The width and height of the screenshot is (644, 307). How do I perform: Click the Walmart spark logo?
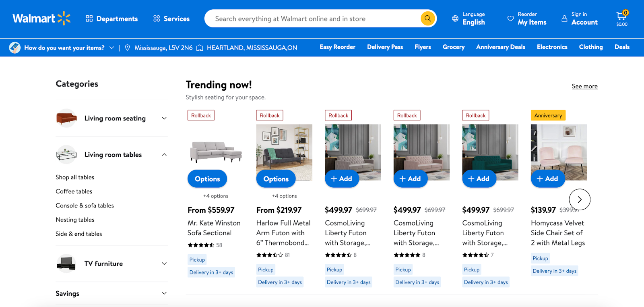pyautogui.click(x=64, y=19)
